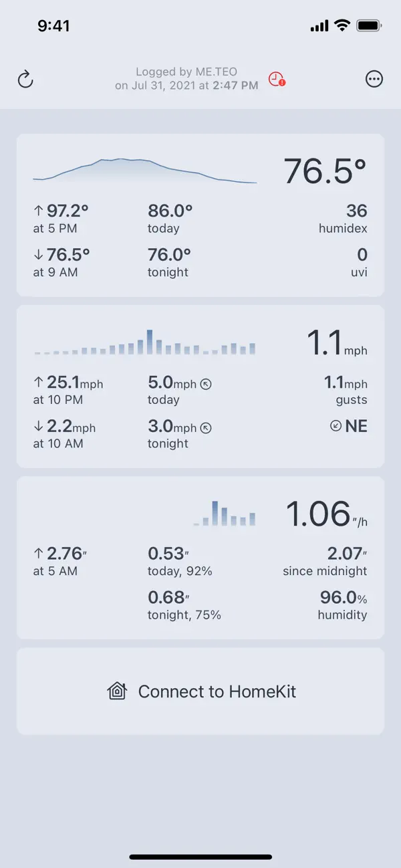Tap the wind direction arrow beside NE

(x=336, y=426)
